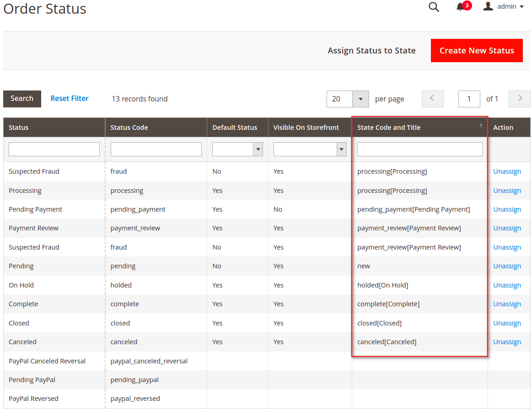
Task: Select the "holded[On Hold]" state cell
Action: pyautogui.click(x=383, y=285)
